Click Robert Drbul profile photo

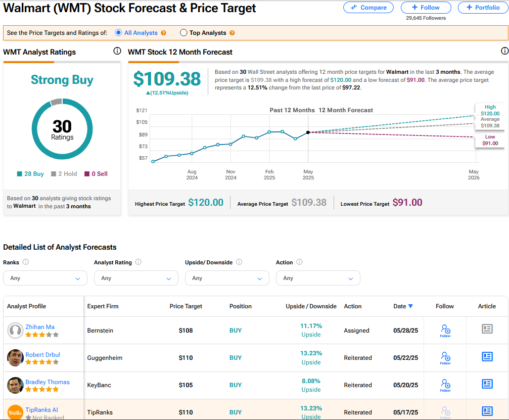coord(15,358)
